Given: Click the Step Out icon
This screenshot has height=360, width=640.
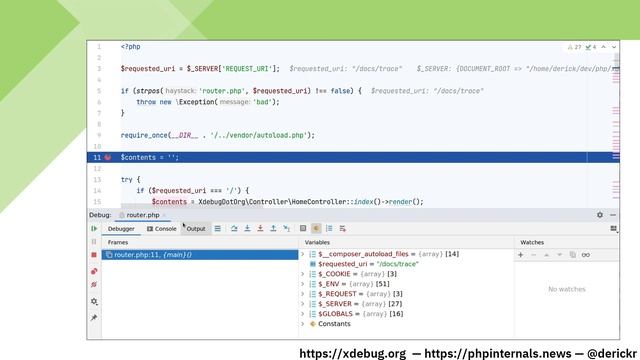Looking at the screenshot, I should (273, 229).
